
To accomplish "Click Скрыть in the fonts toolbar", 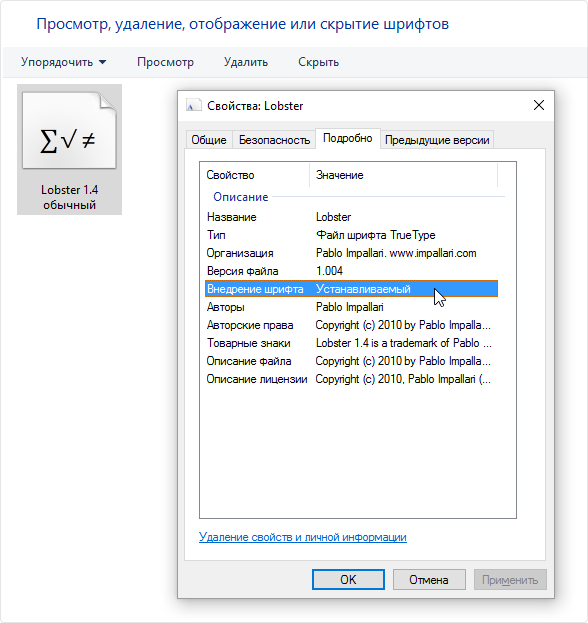I will coord(319,62).
